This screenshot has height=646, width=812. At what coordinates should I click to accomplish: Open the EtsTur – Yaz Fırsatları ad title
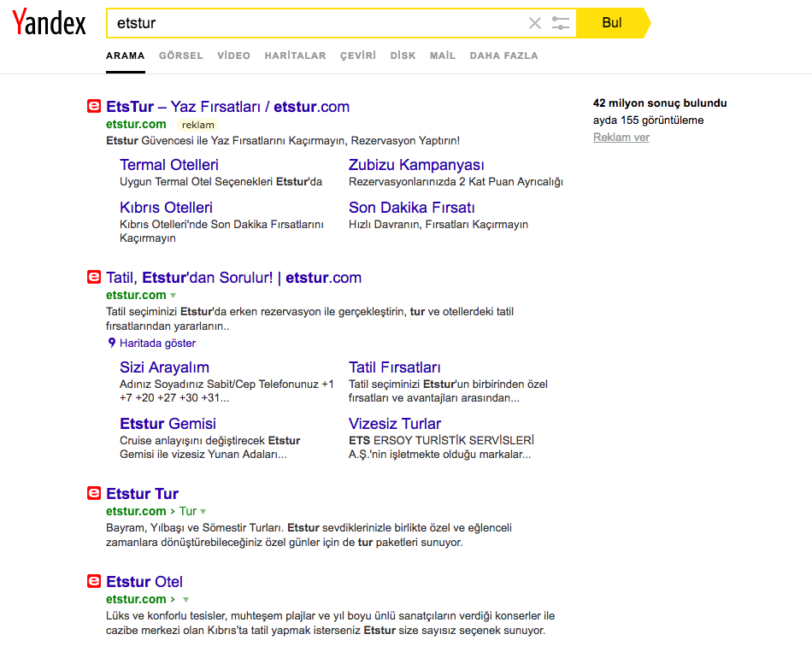point(228,107)
